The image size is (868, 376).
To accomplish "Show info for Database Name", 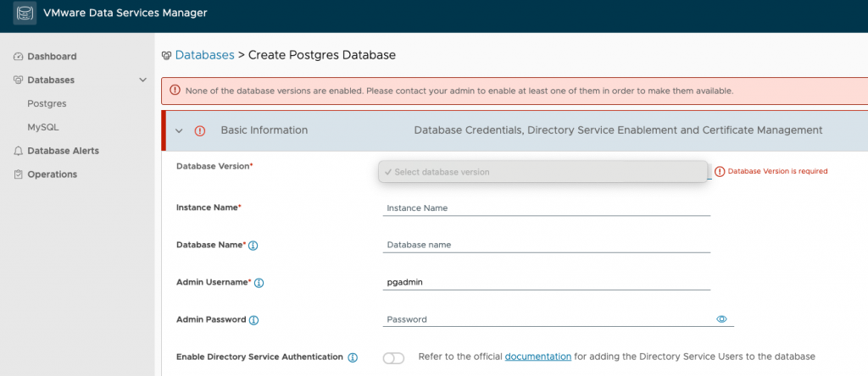I will 253,245.
